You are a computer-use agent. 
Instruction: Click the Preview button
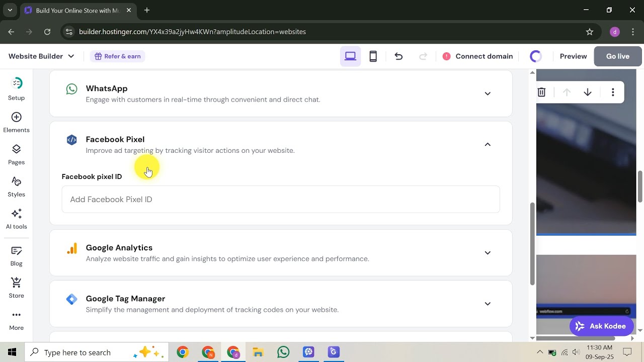point(574,56)
